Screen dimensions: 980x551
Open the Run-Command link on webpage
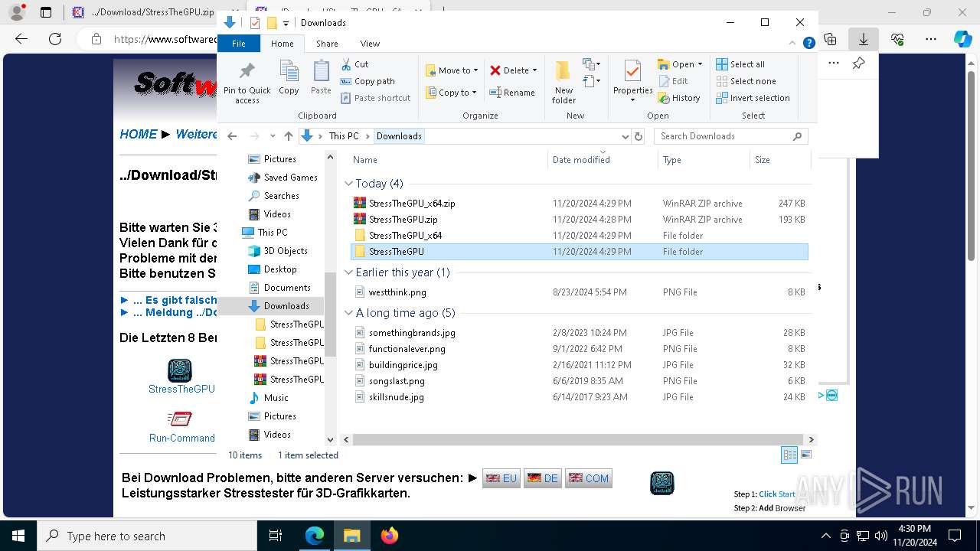coord(182,438)
